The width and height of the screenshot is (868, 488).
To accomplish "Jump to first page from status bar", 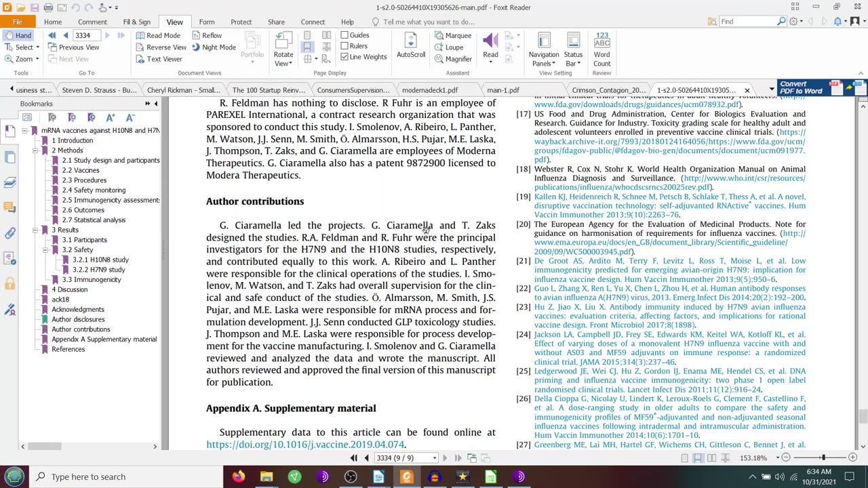I will click(x=353, y=458).
